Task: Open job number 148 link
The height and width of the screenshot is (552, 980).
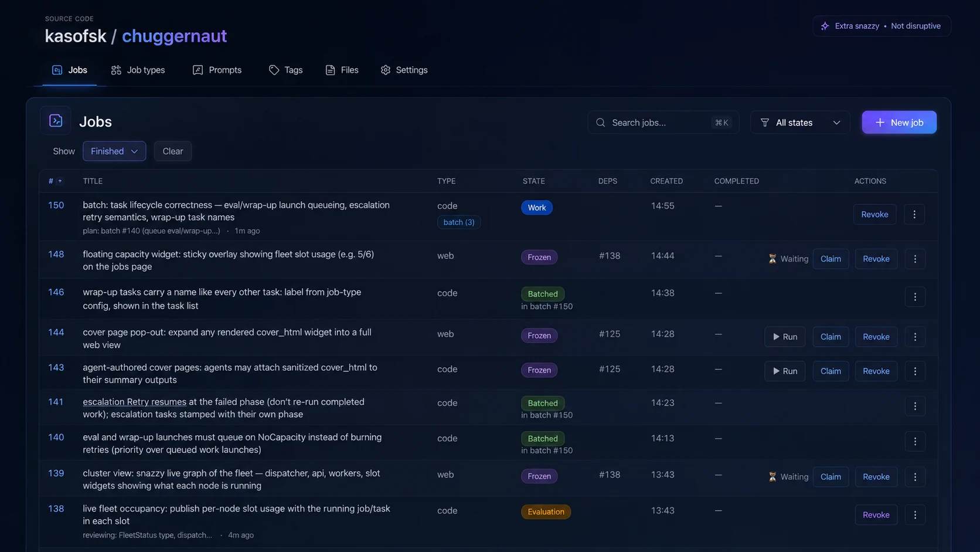Action: [56, 255]
